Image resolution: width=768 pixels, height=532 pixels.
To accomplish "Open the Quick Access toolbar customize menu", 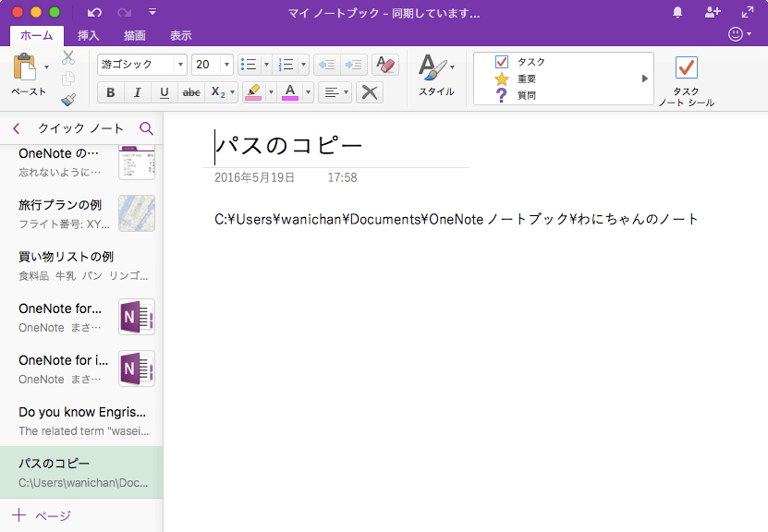I will point(152,12).
